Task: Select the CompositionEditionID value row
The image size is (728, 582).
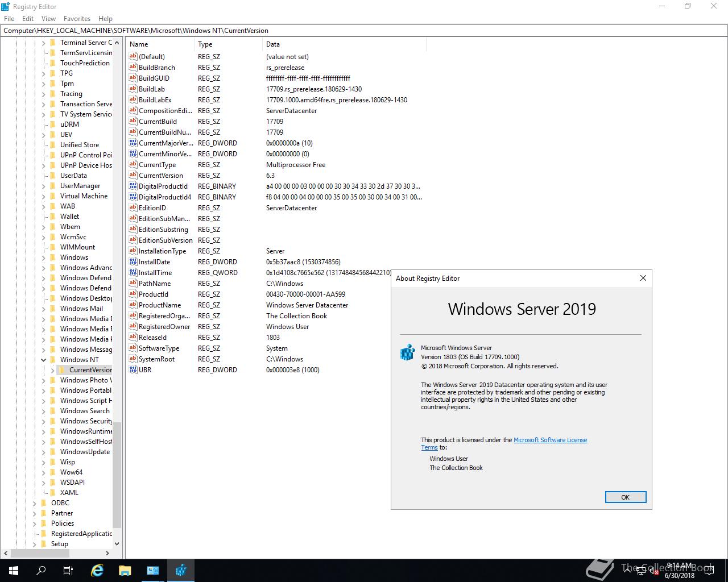Action: 276,110
